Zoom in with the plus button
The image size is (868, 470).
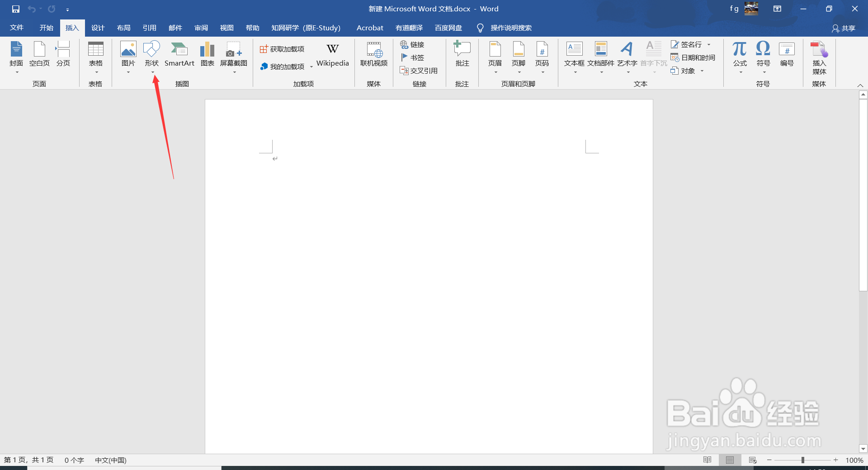pyautogui.click(x=836, y=460)
